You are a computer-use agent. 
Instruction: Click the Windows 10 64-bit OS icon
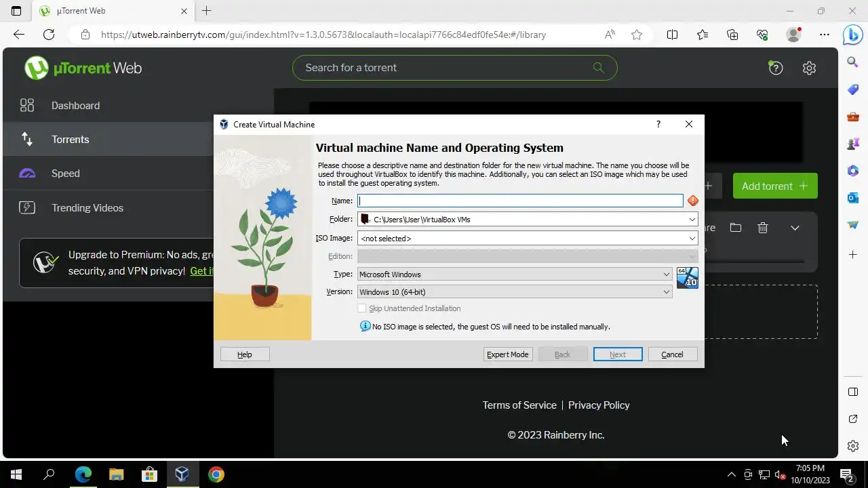(x=687, y=277)
